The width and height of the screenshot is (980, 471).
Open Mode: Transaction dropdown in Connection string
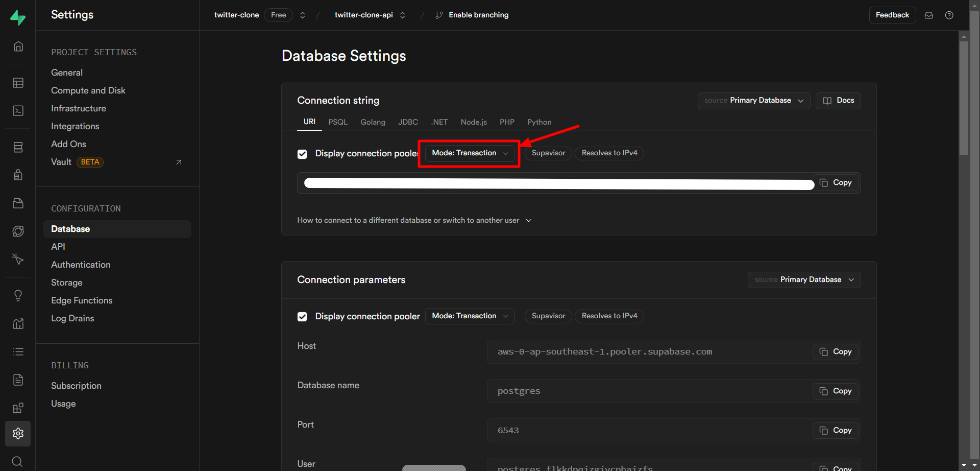point(470,153)
